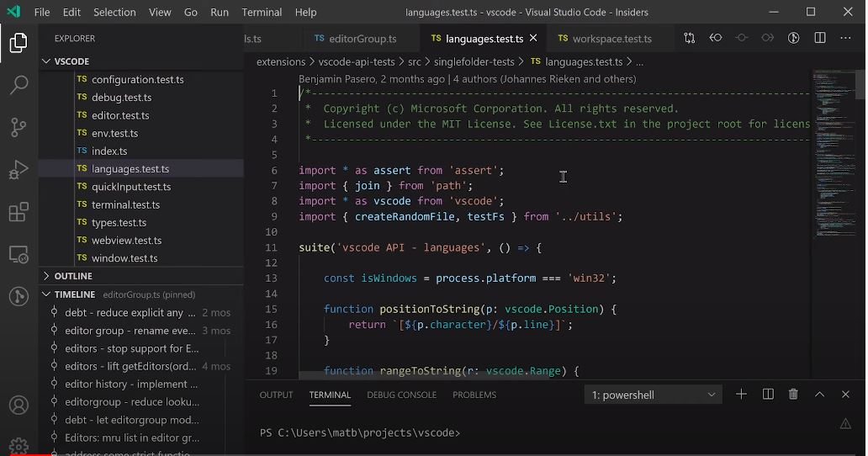The width and height of the screenshot is (868, 456).
Task: Open the Edit menu
Action: [71, 12]
